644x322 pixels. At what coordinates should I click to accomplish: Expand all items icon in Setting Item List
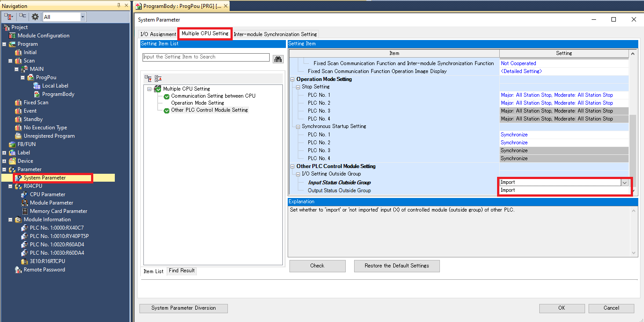148,78
